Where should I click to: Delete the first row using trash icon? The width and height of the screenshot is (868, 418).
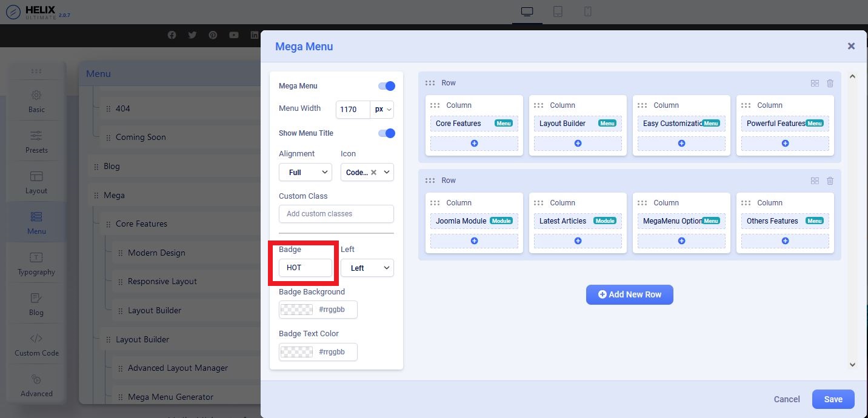pyautogui.click(x=830, y=83)
